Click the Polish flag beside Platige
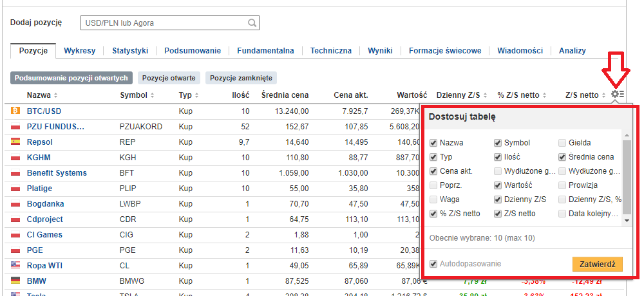 point(15,189)
